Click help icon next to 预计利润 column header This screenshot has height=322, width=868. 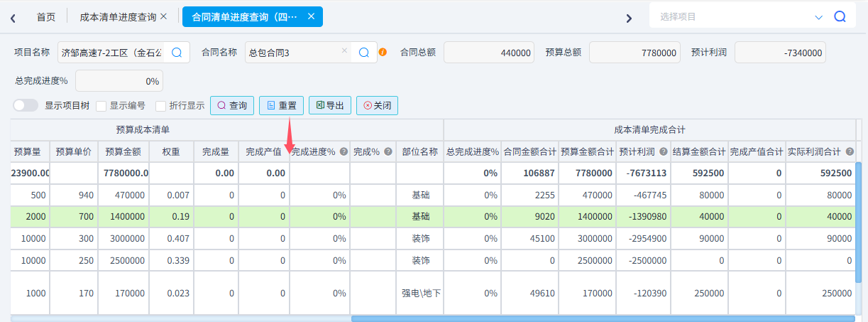point(663,151)
